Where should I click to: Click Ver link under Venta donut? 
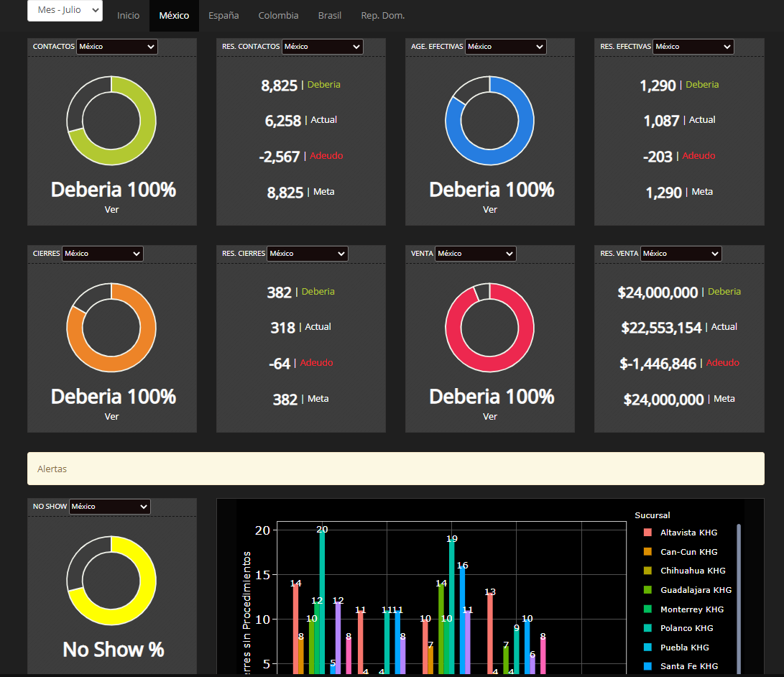(x=489, y=417)
